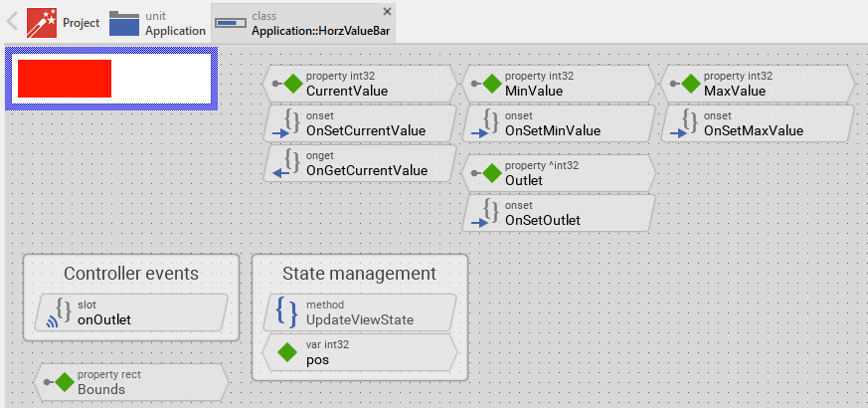Click the slot icon of onOutlet
This screenshot has width=868, height=408.
point(62,311)
